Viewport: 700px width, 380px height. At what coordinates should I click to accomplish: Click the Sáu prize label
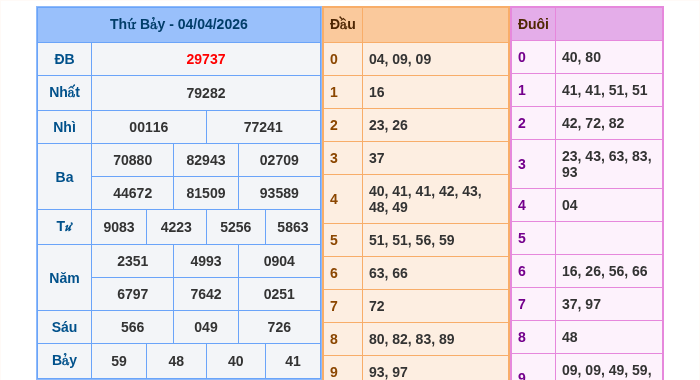tap(64, 327)
